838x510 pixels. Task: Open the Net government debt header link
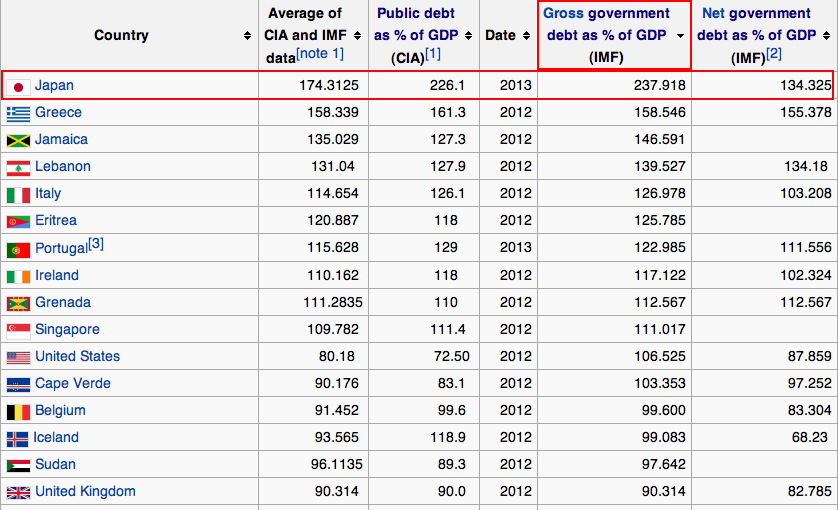tap(756, 14)
